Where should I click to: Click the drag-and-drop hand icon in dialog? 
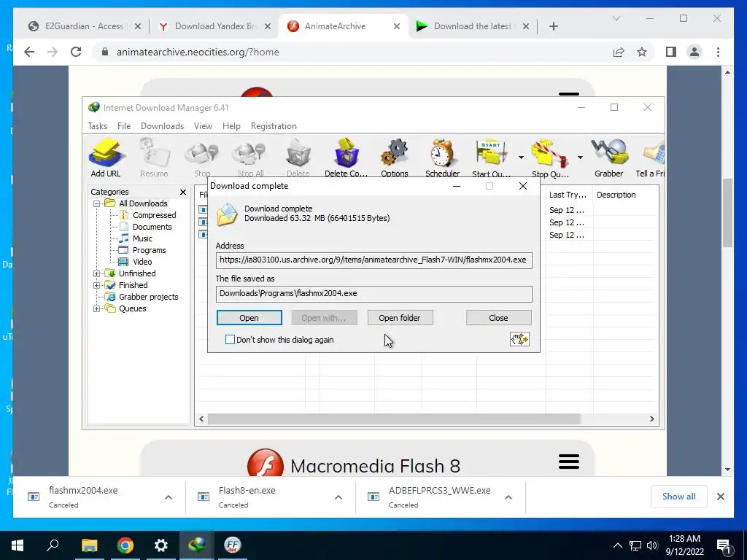pyautogui.click(x=519, y=339)
